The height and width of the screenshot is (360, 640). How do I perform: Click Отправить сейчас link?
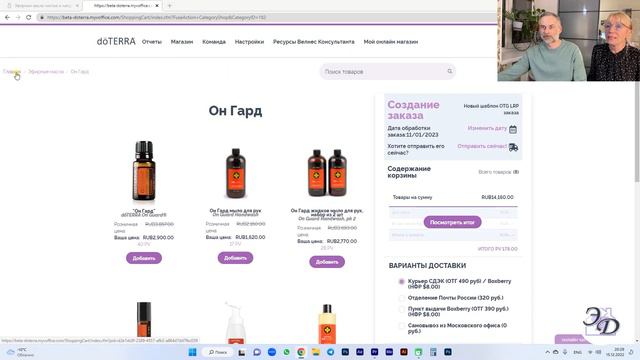tap(482, 146)
